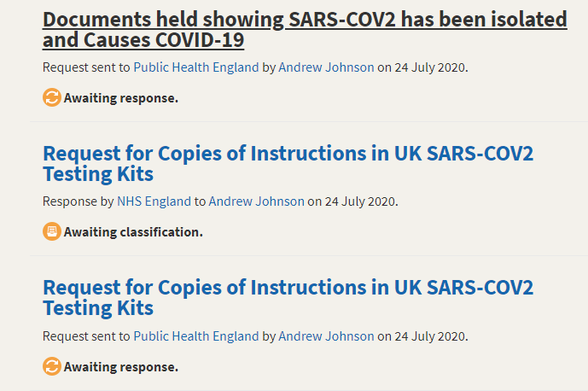
Task: Click 'Request sent to' text under Public Health England Testing Kits title
Action: click(86, 336)
